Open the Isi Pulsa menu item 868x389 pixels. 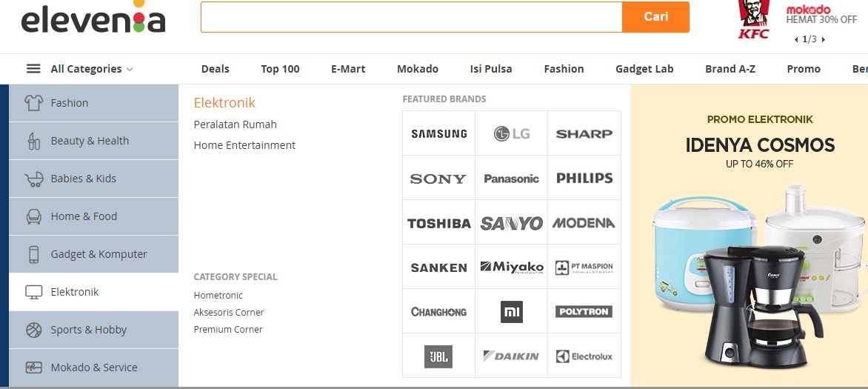pos(491,69)
